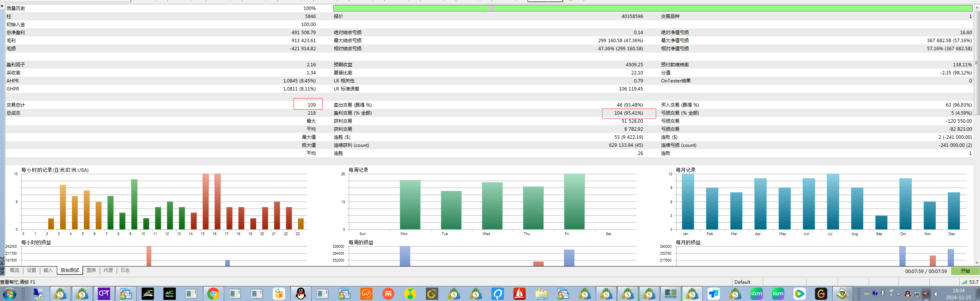Screen dimensions: 980x301
Task: Click the blue help question-mark tray icon
Action: point(875,294)
